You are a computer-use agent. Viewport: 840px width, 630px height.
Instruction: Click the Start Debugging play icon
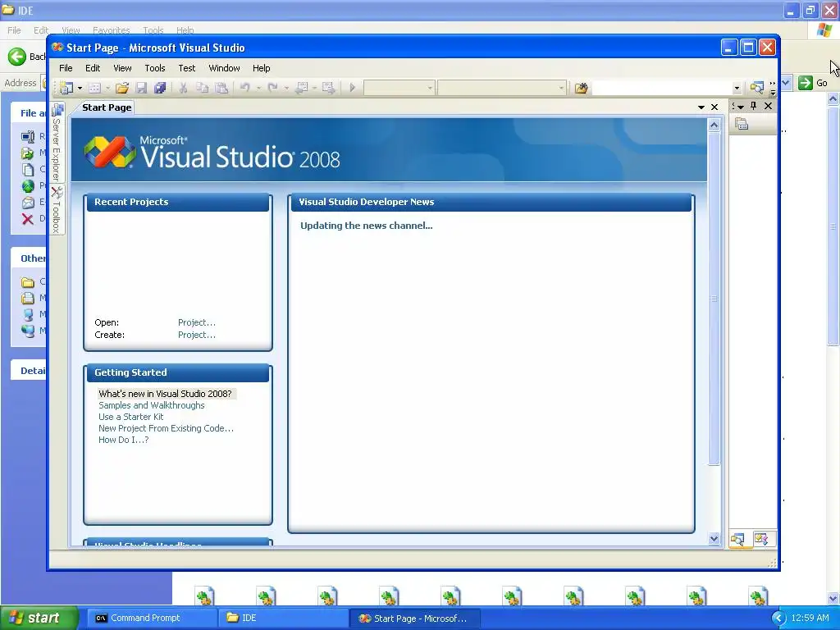click(x=353, y=88)
